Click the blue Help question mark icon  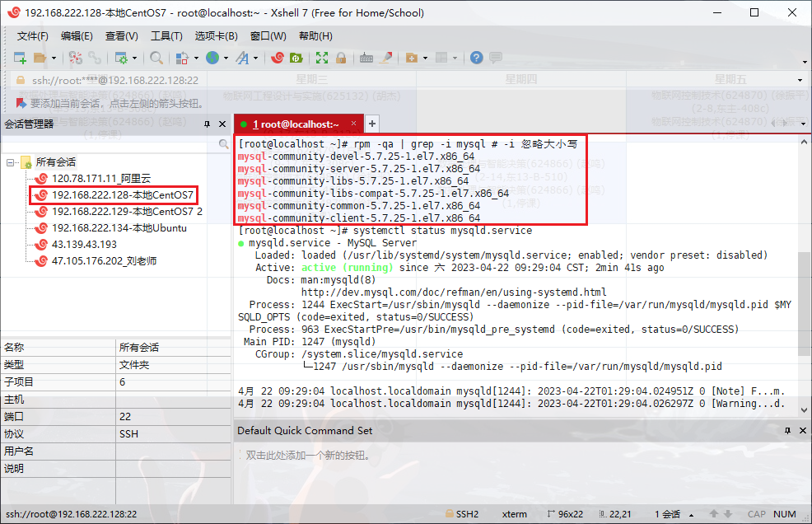click(477, 58)
